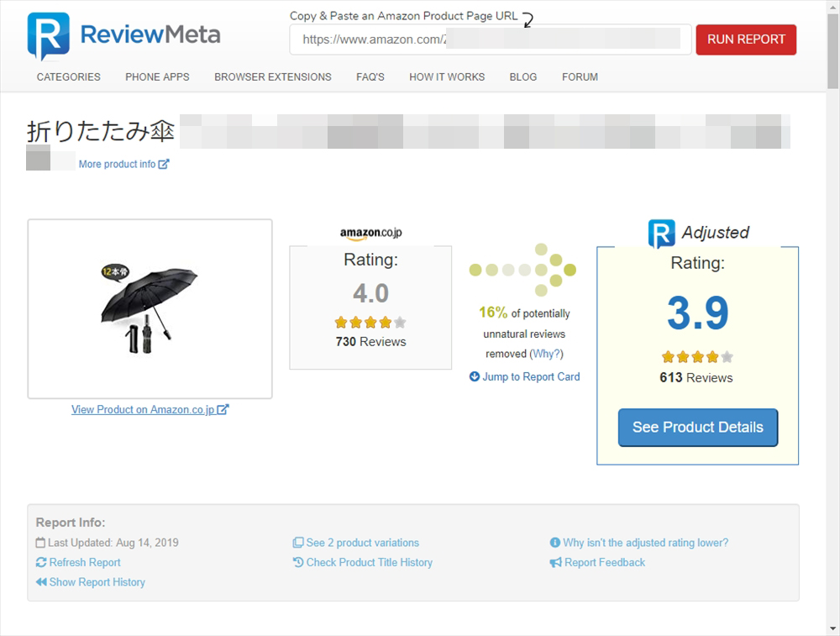The image size is (840, 636).
Task: Click external link icon after Amazon.co.jp link
Action: (x=223, y=409)
